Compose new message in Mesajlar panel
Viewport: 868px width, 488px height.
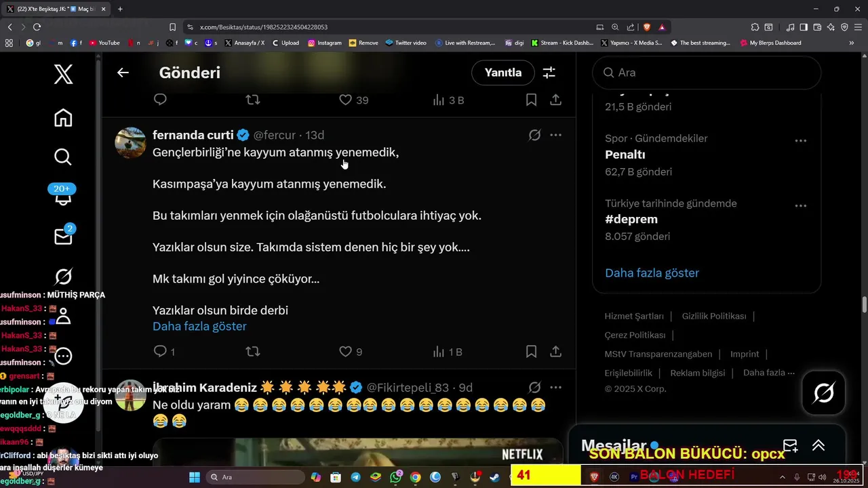click(x=790, y=445)
